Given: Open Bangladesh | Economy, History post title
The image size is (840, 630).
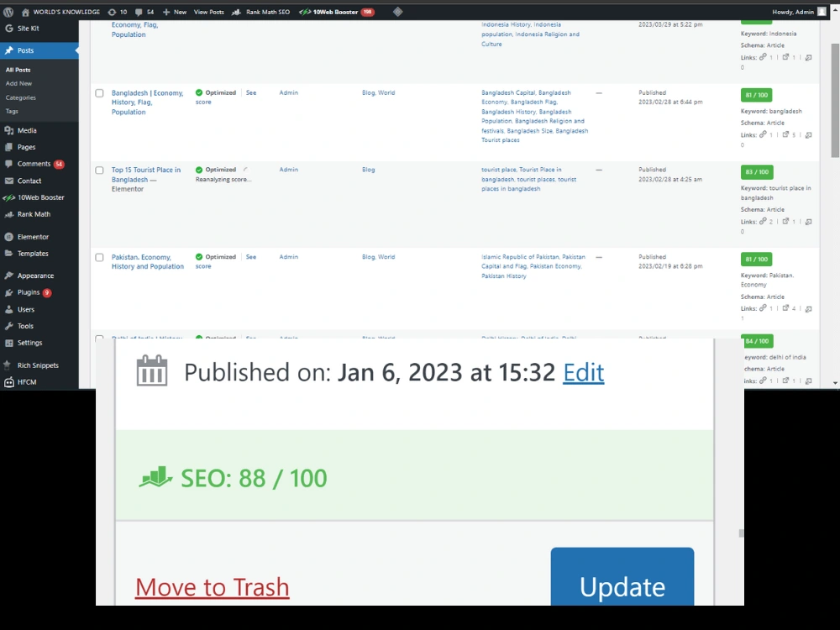Looking at the screenshot, I should click(147, 102).
